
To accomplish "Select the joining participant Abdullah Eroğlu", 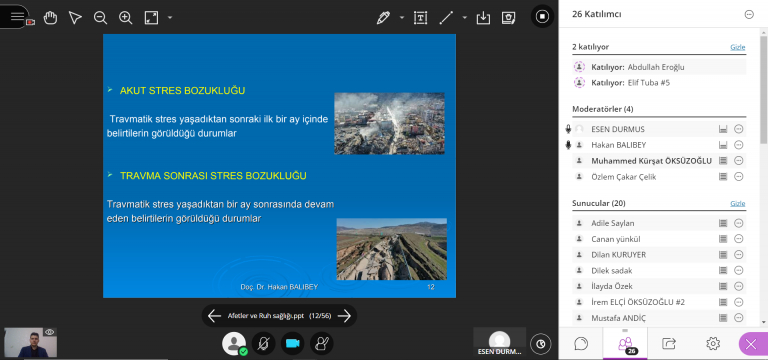I will (x=660, y=67).
